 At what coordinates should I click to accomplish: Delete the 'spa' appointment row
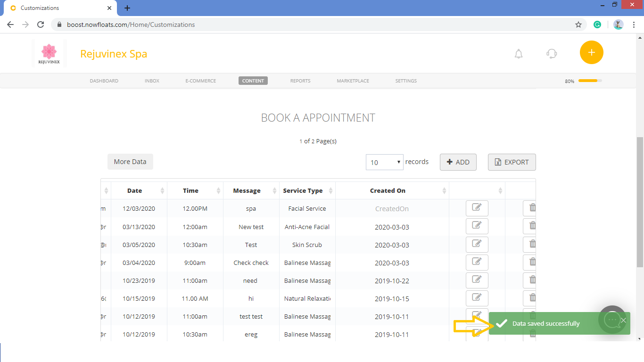[530, 208]
